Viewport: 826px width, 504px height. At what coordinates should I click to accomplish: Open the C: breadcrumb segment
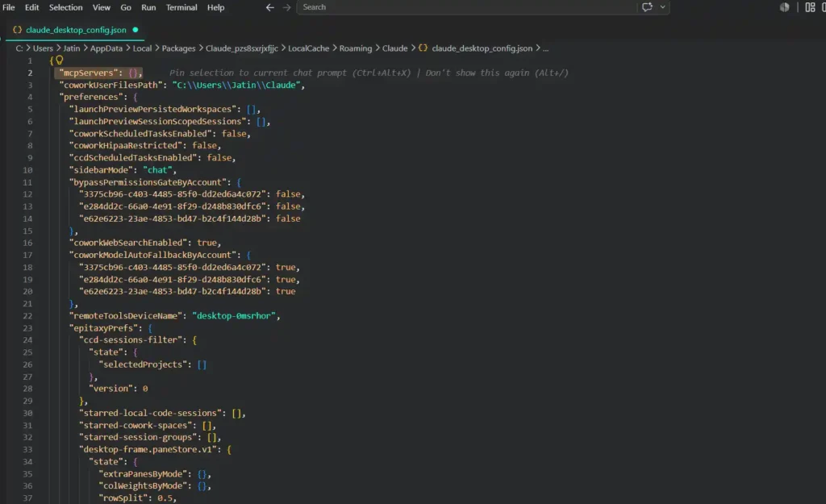pos(19,48)
